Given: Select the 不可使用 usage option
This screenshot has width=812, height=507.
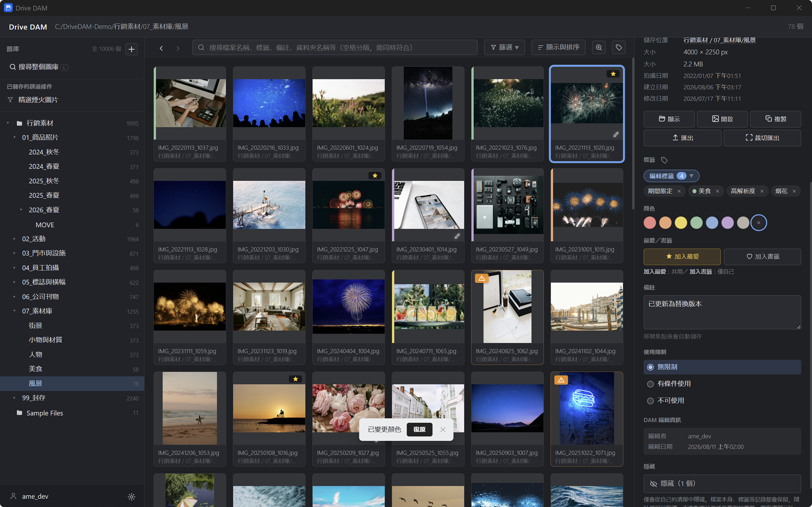Looking at the screenshot, I should click(722, 401).
